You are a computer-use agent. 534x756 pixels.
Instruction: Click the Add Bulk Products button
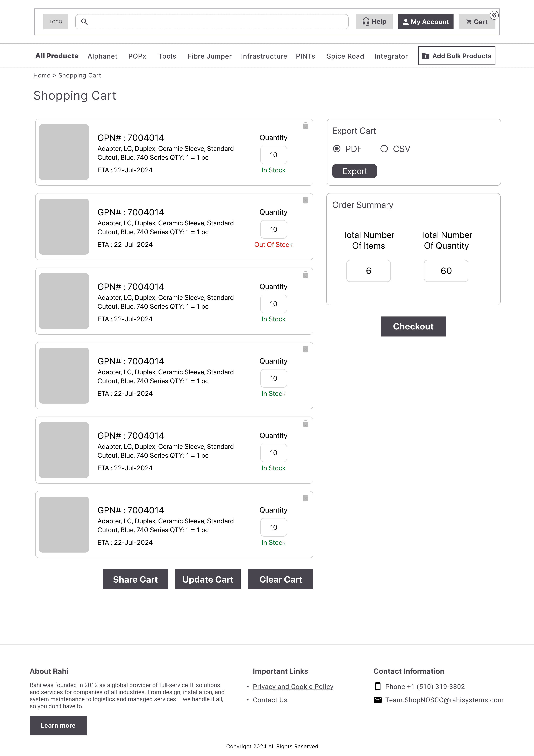pyautogui.click(x=456, y=56)
